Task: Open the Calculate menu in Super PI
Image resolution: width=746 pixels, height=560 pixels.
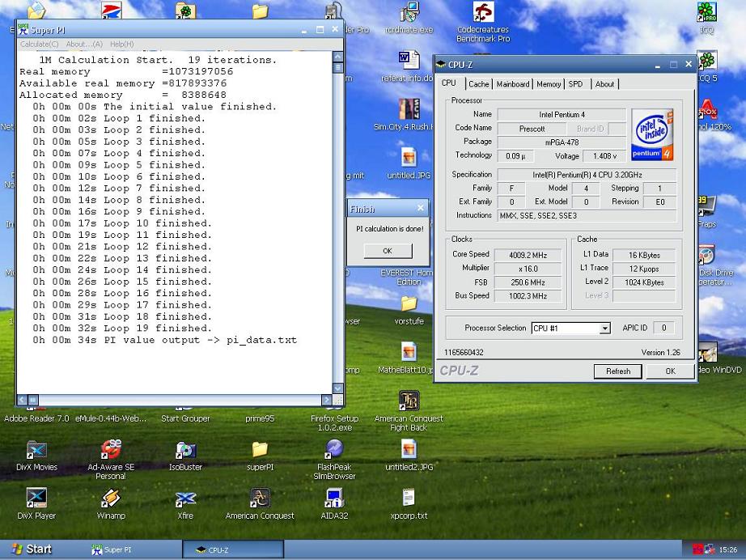Action: coord(39,45)
